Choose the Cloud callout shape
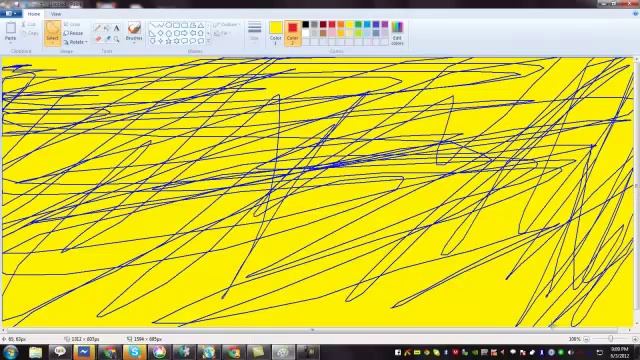 click(x=200, y=41)
